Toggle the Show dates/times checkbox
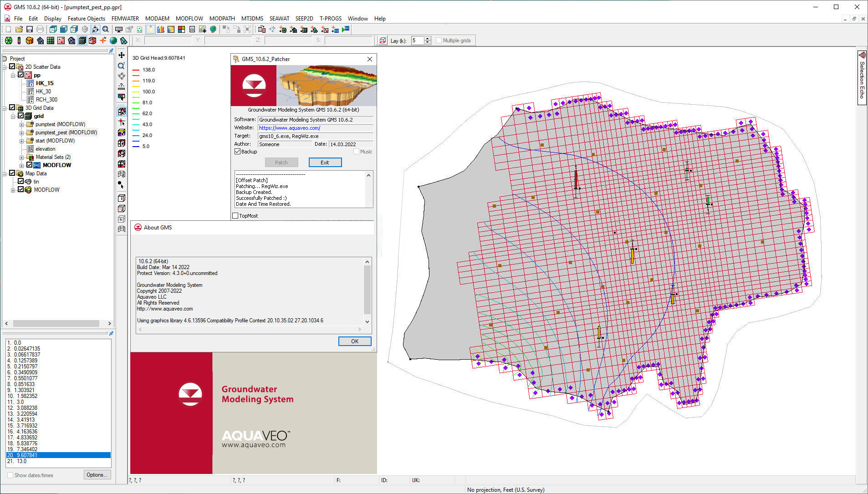 pos(10,475)
